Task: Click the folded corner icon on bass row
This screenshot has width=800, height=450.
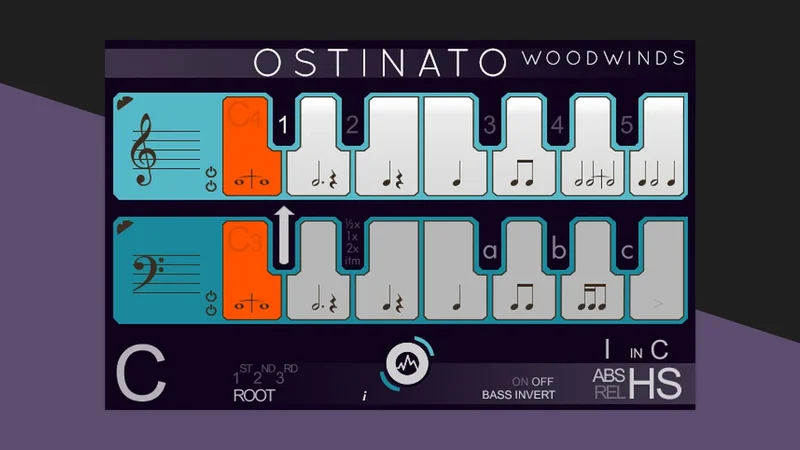Action: click(x=124, y=227)
